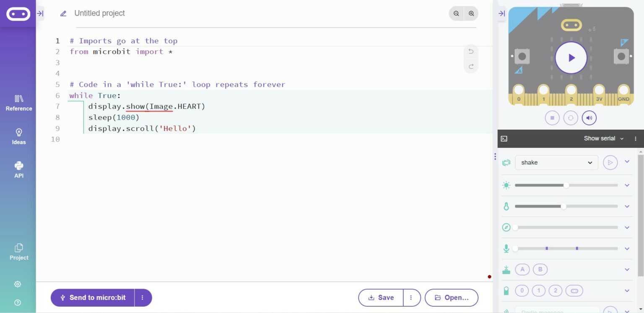The image size is (644, 313).
Task: Click the redo arrow in editor
Action: coord(471,66)
